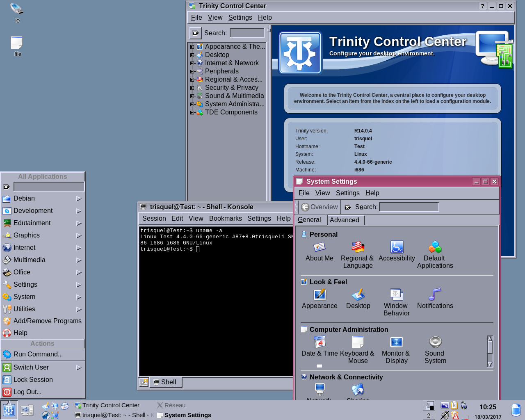Click the Help question mark in Control Center titlebar
The width and height of the screenshot is (525, 420).
click(483, 6)
